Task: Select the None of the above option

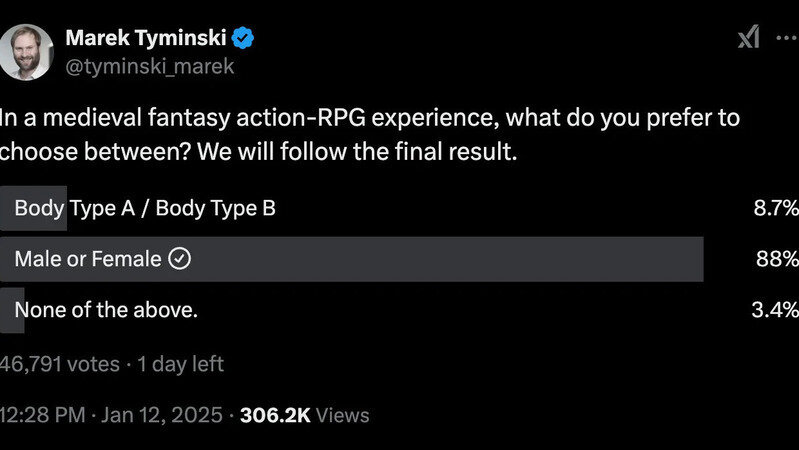Action: 106,310
